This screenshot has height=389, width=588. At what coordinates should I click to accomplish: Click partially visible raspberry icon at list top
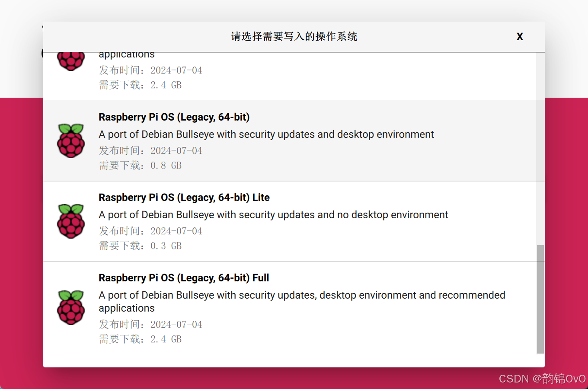pos(71,61)
